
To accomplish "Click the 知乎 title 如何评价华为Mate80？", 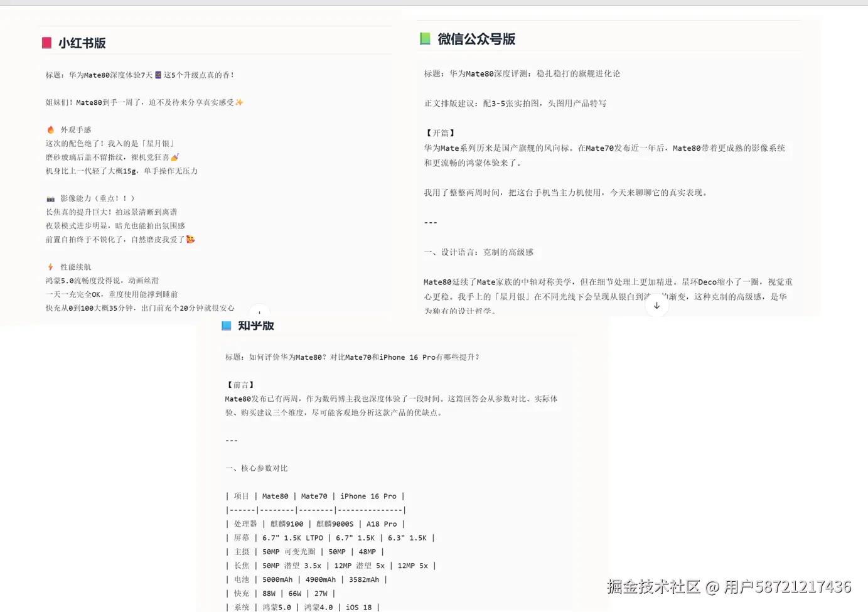I will pos(352,357).
